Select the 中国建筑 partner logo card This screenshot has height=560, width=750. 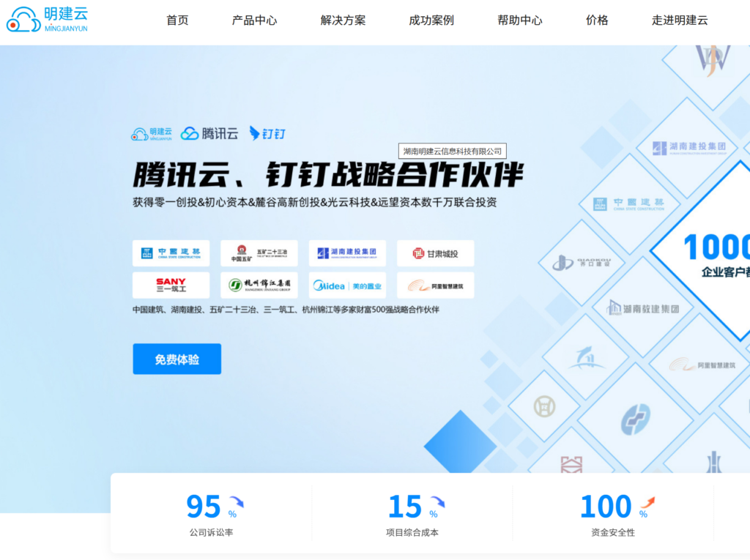tap(171, 253)
